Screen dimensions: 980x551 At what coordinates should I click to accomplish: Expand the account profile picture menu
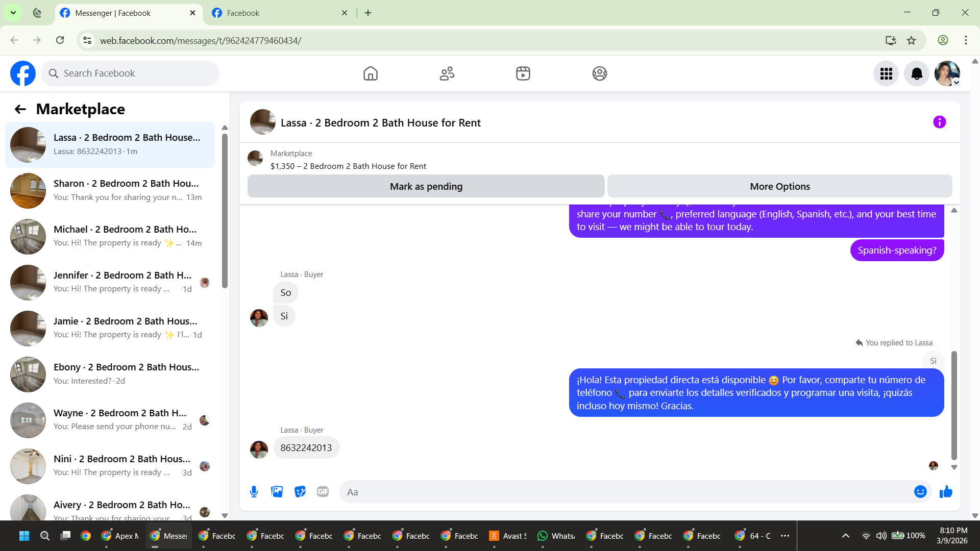947,74
